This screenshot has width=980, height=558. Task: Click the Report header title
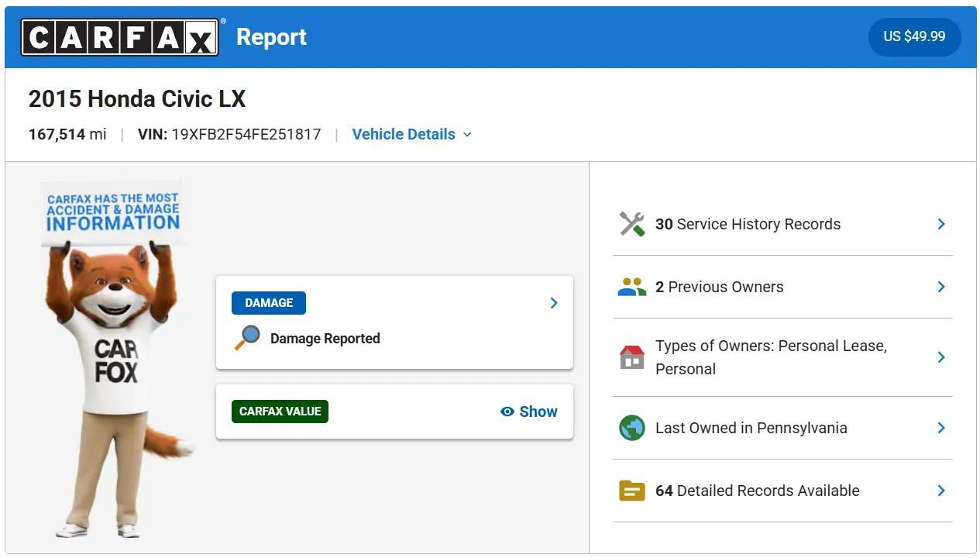(x=271, y=37)
